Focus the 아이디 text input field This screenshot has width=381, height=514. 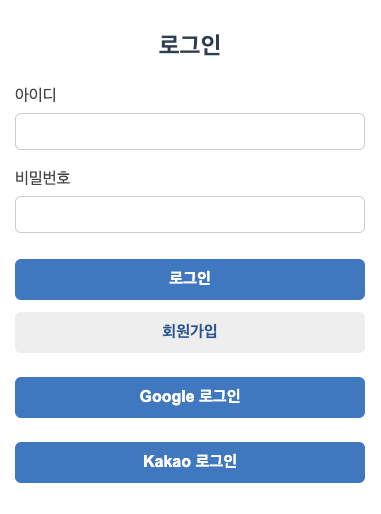(x=190, y=131)
